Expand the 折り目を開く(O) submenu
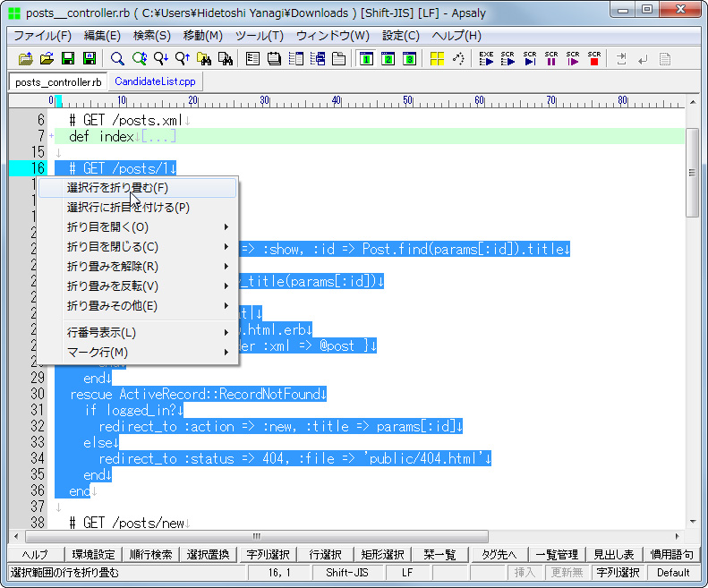Viewport: 708px width, 588px height. click(x=137, y=227)
